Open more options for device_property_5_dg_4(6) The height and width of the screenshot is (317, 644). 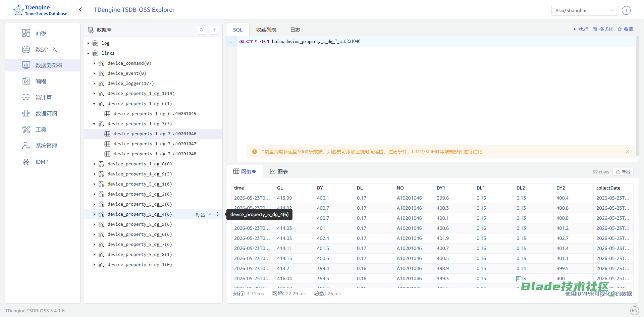(217, 214)
